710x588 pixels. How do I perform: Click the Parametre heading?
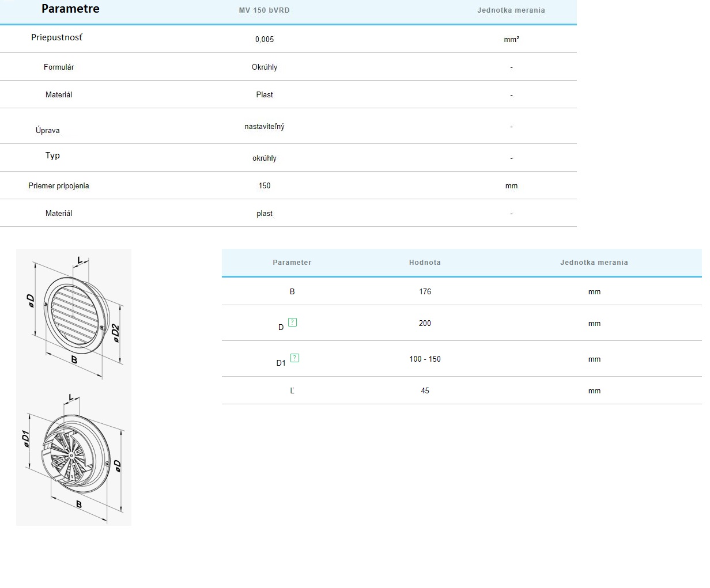pos(70,9)
